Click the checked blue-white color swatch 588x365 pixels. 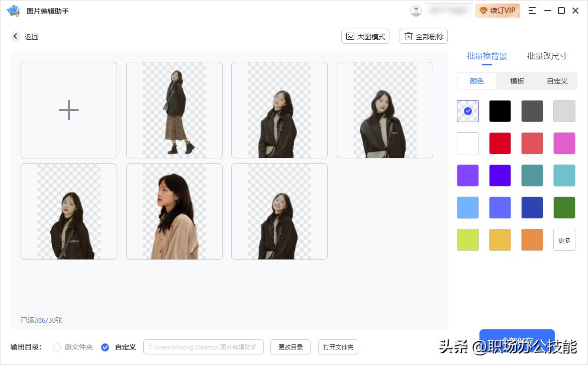coord(467,111)
